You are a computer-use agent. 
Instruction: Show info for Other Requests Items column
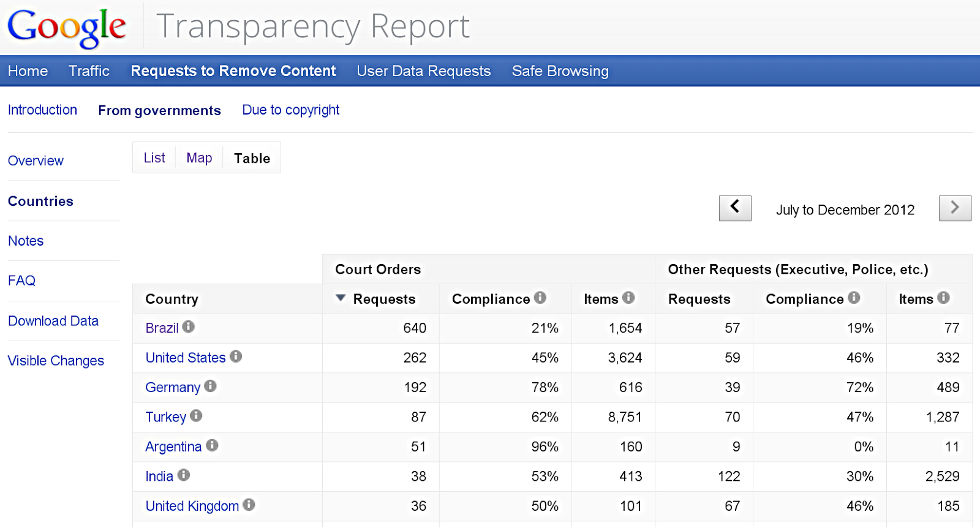tap(943, 297)
